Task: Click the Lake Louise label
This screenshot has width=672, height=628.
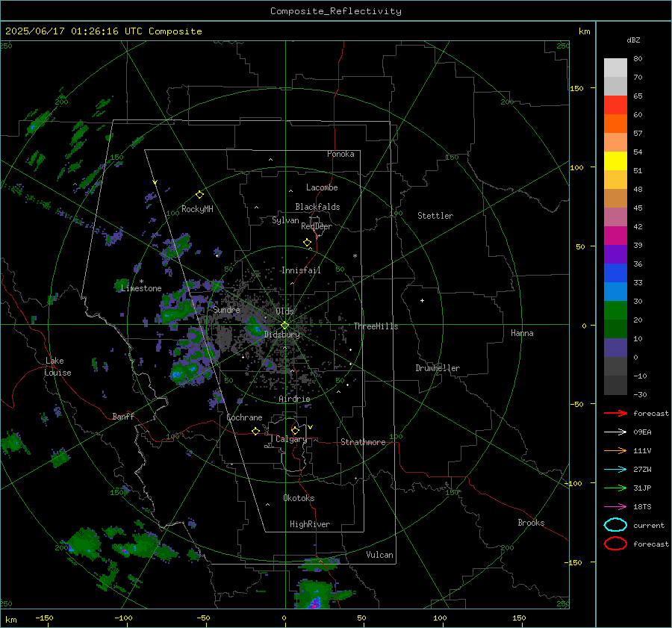Action: tap(57, 367)
